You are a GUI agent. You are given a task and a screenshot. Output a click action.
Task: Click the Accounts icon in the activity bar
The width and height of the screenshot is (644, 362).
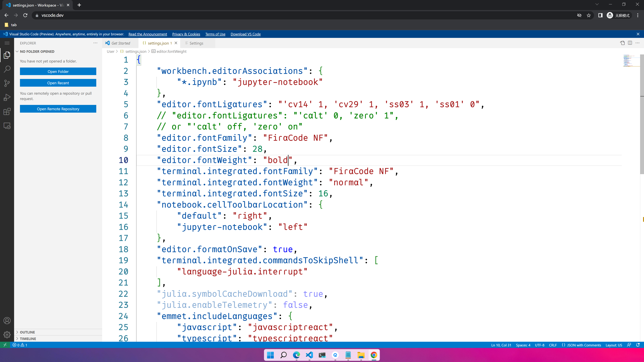[x=7, y=321]
